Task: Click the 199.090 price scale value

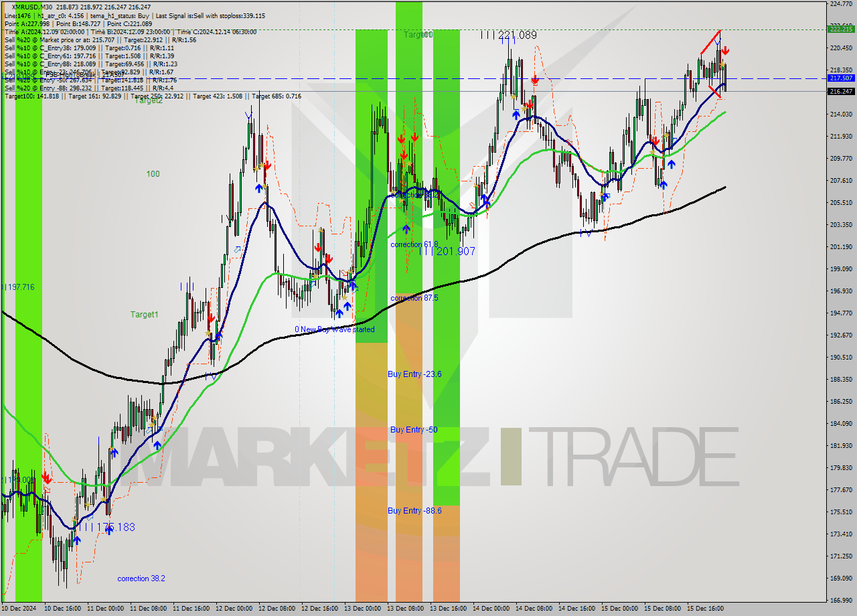Action: click(841, 268)
